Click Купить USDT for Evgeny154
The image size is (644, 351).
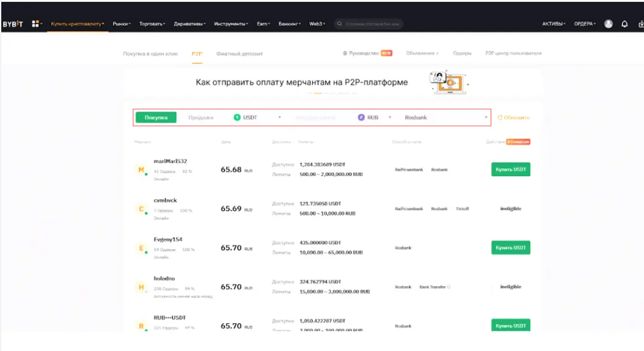tap(510, 248)
